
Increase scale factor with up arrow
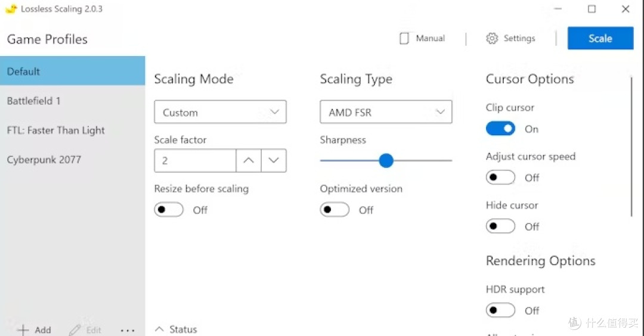(x=249, y=160)
